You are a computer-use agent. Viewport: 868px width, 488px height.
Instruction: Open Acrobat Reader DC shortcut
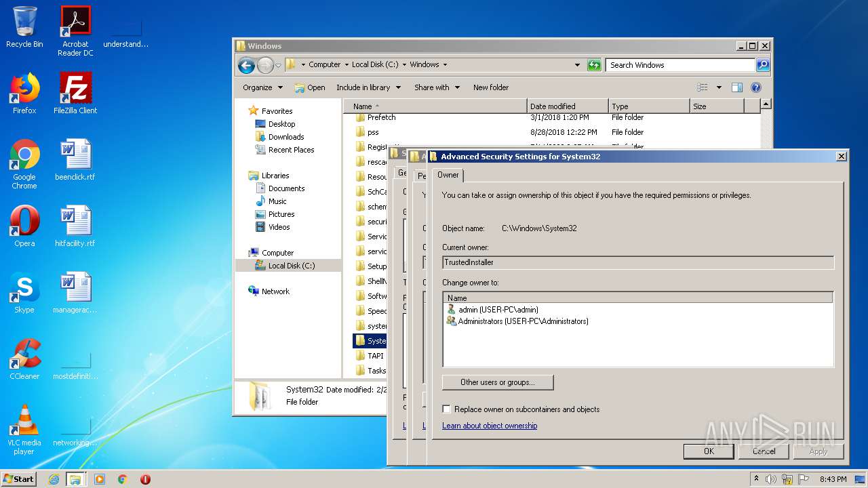pyautogui.click(x=75, y=30)
